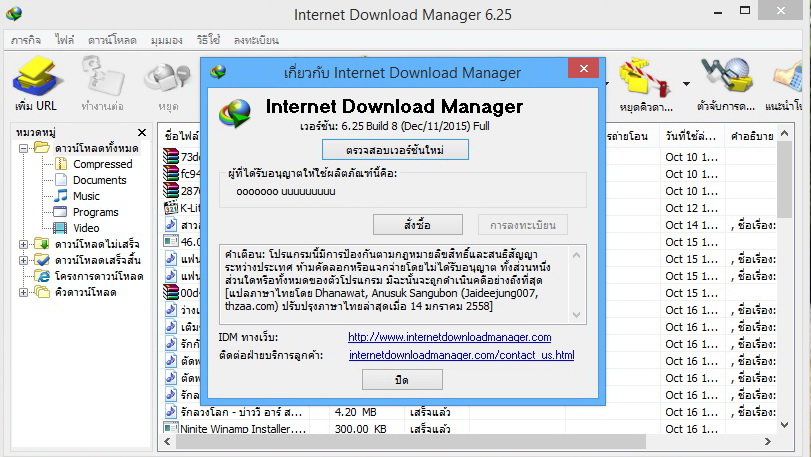Click the Music note category icon
The height and width of the screenshot is (457, 811).
[61, 196]
